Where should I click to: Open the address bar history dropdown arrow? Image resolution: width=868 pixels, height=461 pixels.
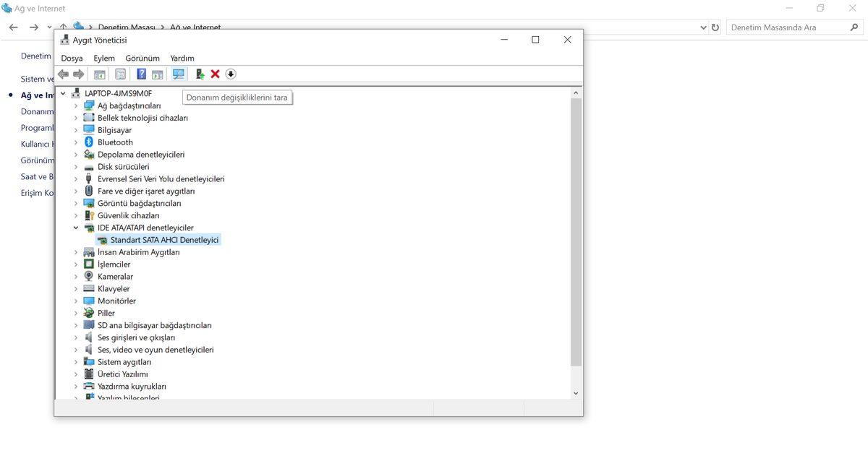tap(702, 27)
